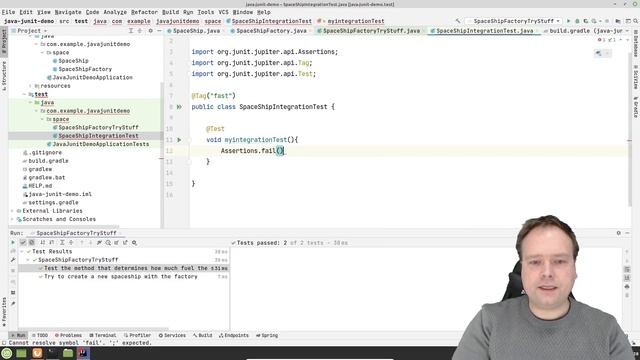Collapse Test Results root node
The height and width of the screenshot is (360, 640).
[x=22, y=251]
